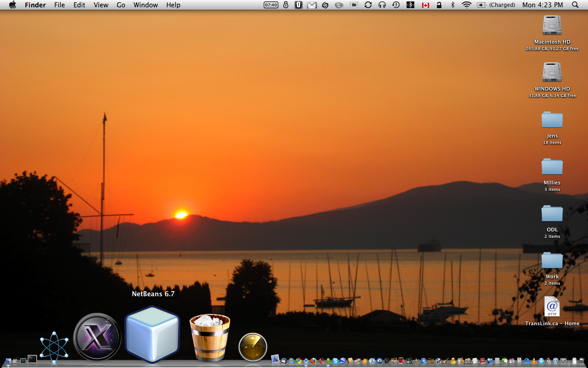588x368 pixels.
Task: Open the Apple menu
Action: (x=12, y=5)
